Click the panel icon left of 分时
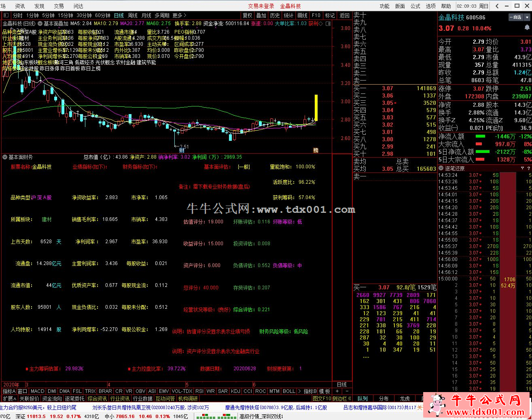Viewport: 532px width, 420px height. click(x=6, y=15)
